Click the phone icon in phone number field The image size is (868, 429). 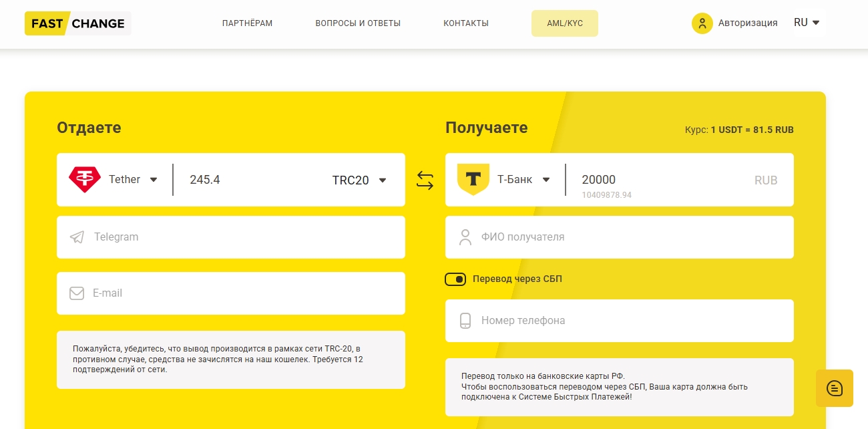click(465, 321)
